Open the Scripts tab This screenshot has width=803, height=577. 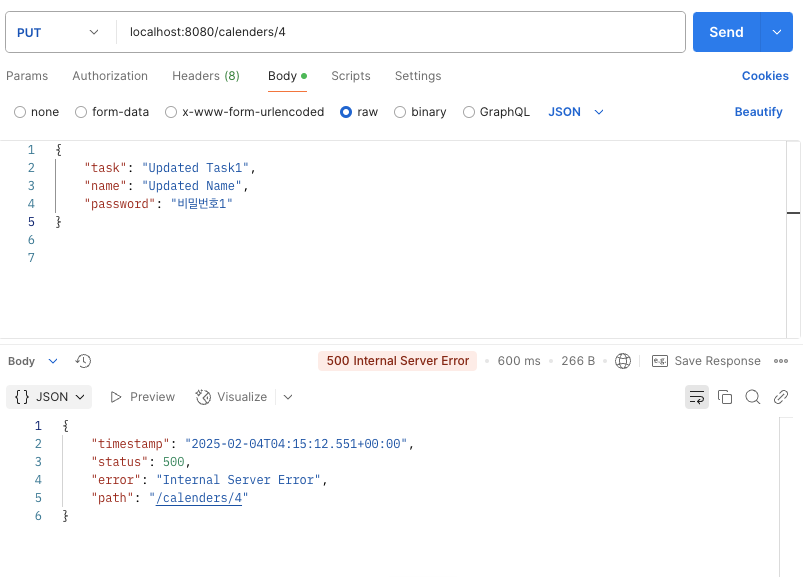click(351, 76)
